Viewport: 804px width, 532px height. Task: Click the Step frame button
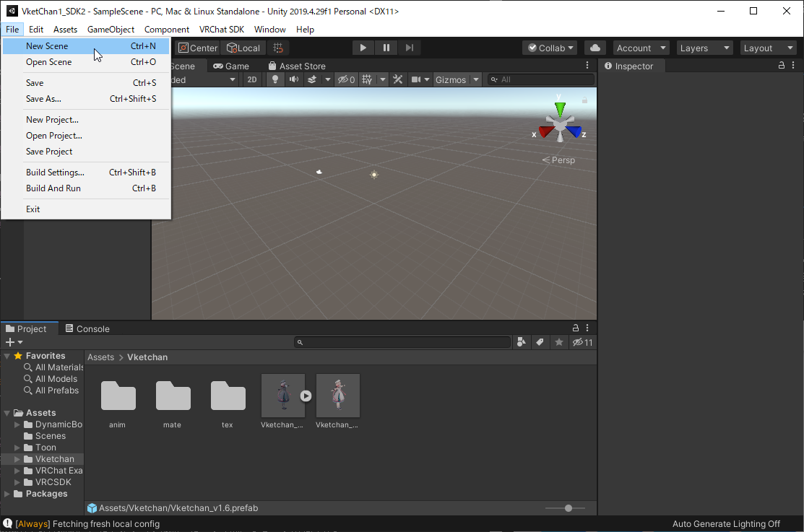[410, 48]
